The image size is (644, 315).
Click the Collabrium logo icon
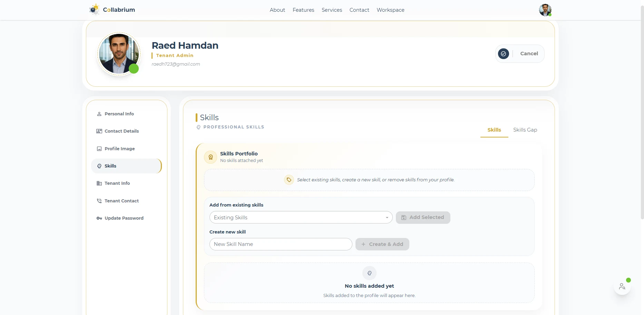94,10
